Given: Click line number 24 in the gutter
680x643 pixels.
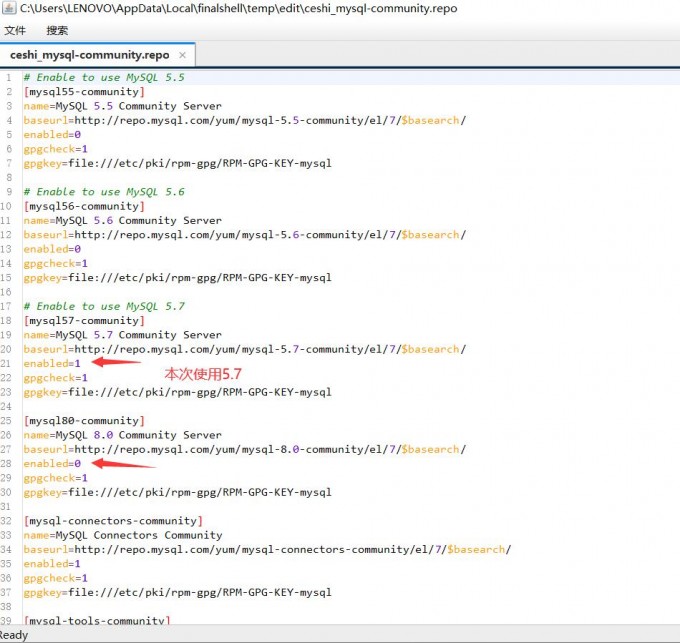Looking at the screenshot, I should tap(6, 407).
